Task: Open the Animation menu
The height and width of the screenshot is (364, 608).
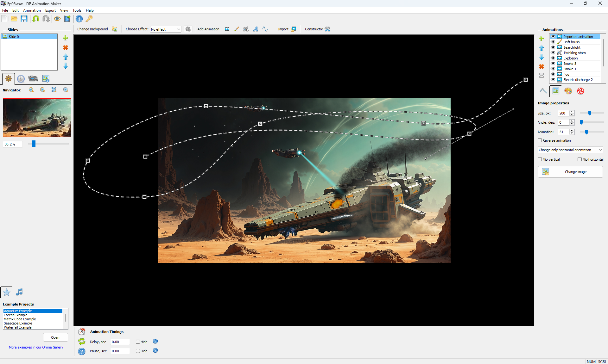Action: click(32, 10)
